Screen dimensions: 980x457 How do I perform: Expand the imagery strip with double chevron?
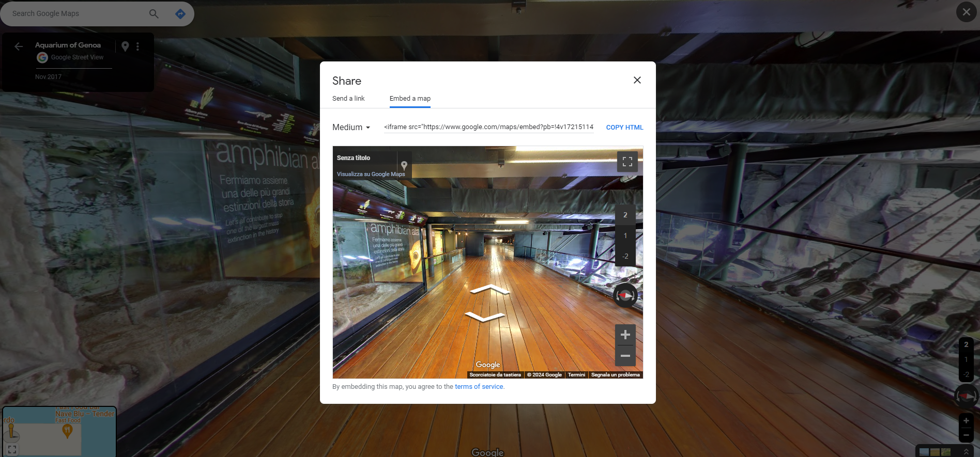tap(966, 452)
